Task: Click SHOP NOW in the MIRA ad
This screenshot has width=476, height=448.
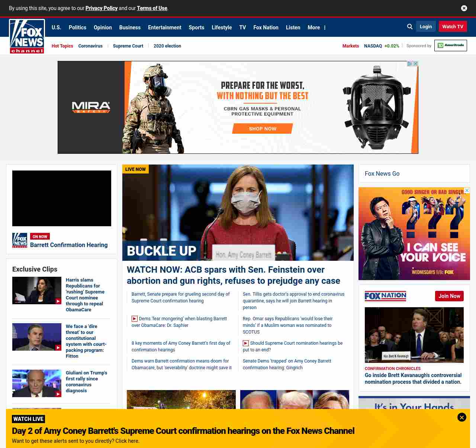Action: pos(263,129)
